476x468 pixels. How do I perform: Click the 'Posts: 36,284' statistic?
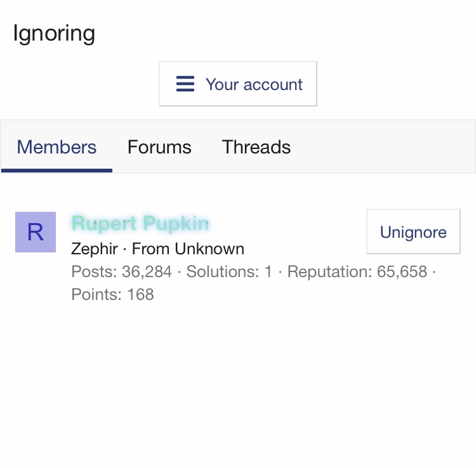tap(121, 271)
